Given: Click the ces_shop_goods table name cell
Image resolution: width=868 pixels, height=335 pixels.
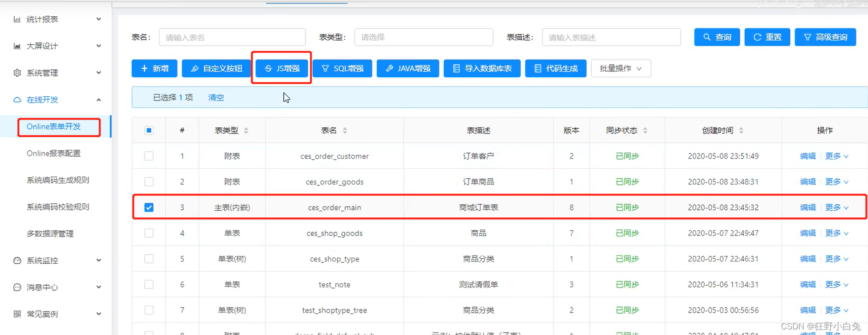Looking at the screenshot, I should click(x=334, y=233).
